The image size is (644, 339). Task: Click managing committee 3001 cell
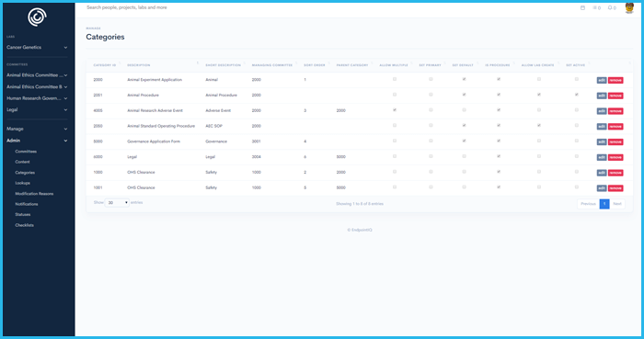click(x=257, y=141)
